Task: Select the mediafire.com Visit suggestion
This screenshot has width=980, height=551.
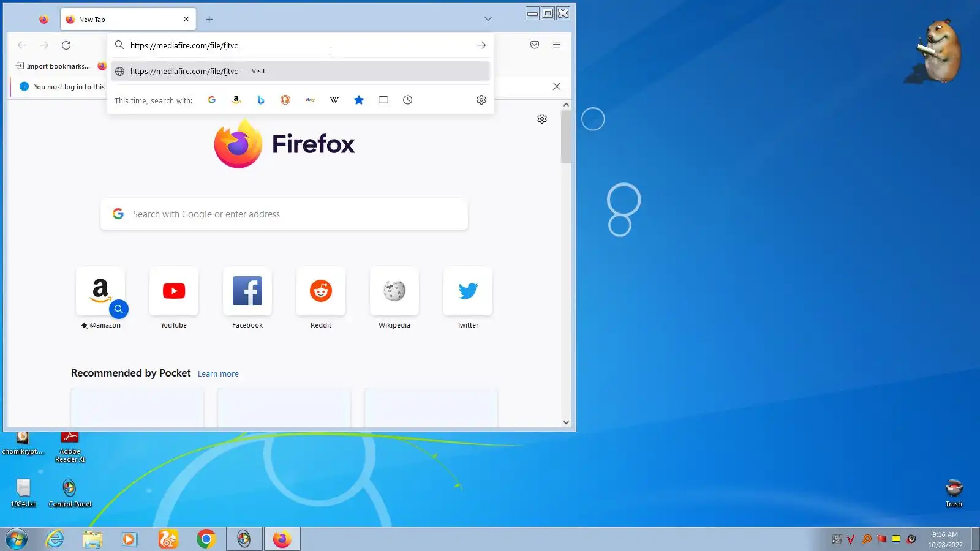Action: click(x=300, y=71)
